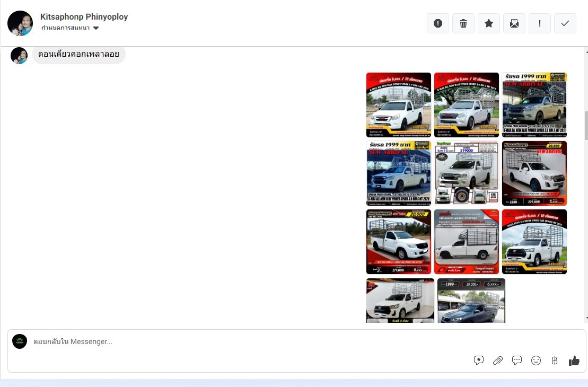Screen dimensions: 588x387
Task: Star this conversation as a follow-up
Action: [x=489, y=23]
